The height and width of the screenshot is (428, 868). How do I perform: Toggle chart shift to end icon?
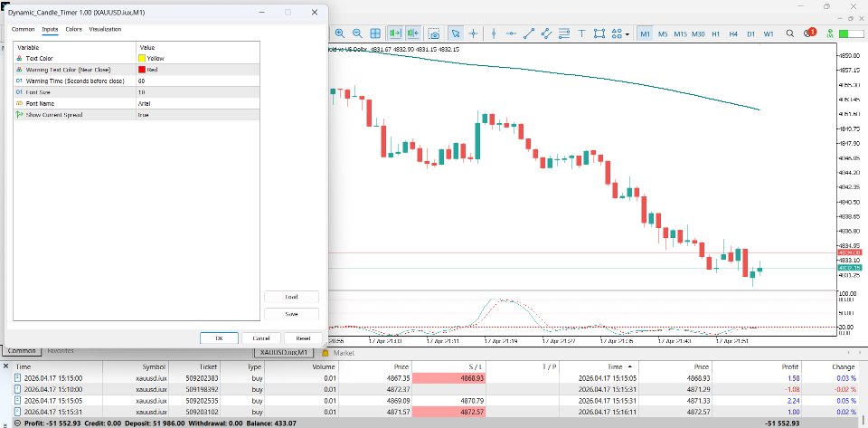click(x=395, y=33)
